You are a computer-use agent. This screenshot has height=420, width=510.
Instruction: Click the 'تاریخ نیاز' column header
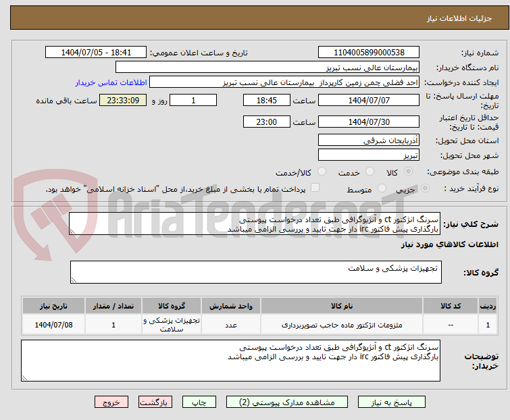[x=53, y=306]
